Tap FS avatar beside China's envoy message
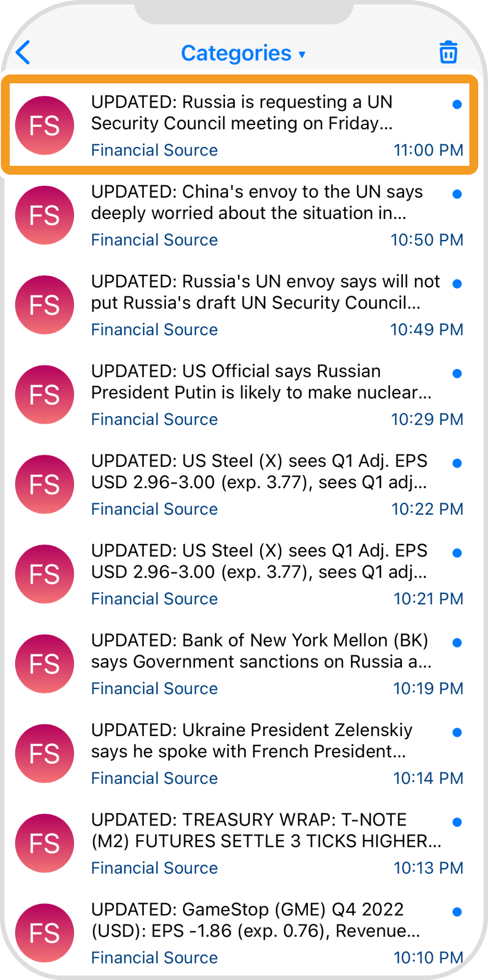488x980 pixels. click(x=44, y=215)
